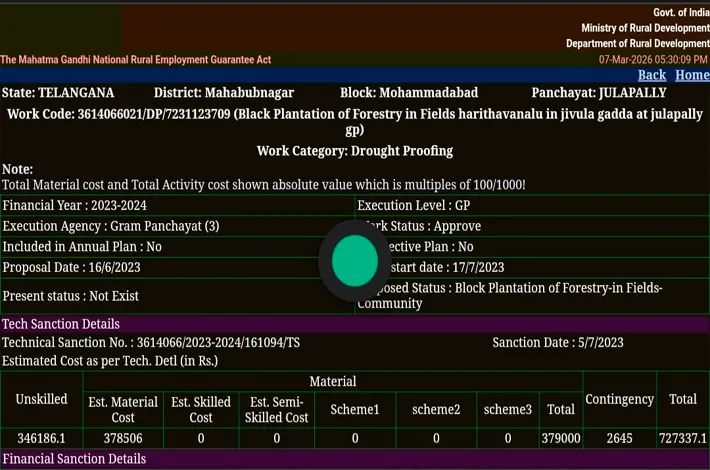Select the Unskilled cost value 346186.1

tap(41, 438)
